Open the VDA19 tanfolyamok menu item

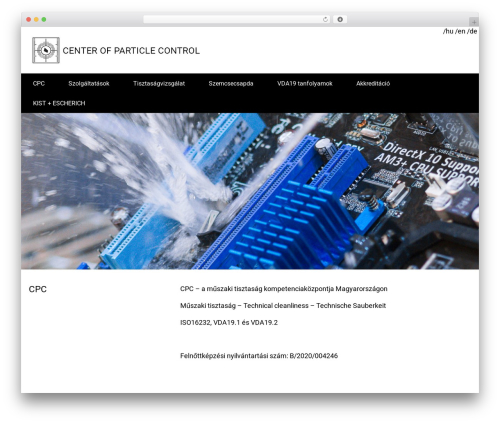click(305, 84)
